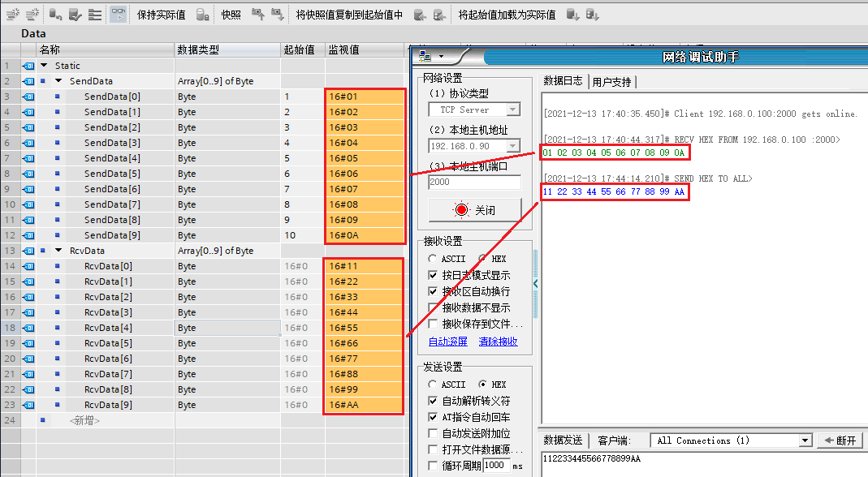Viewport: 868px width, 477px height.
Task: Click the icon left of 保持实际值
Action: click(x=118, y=15)
